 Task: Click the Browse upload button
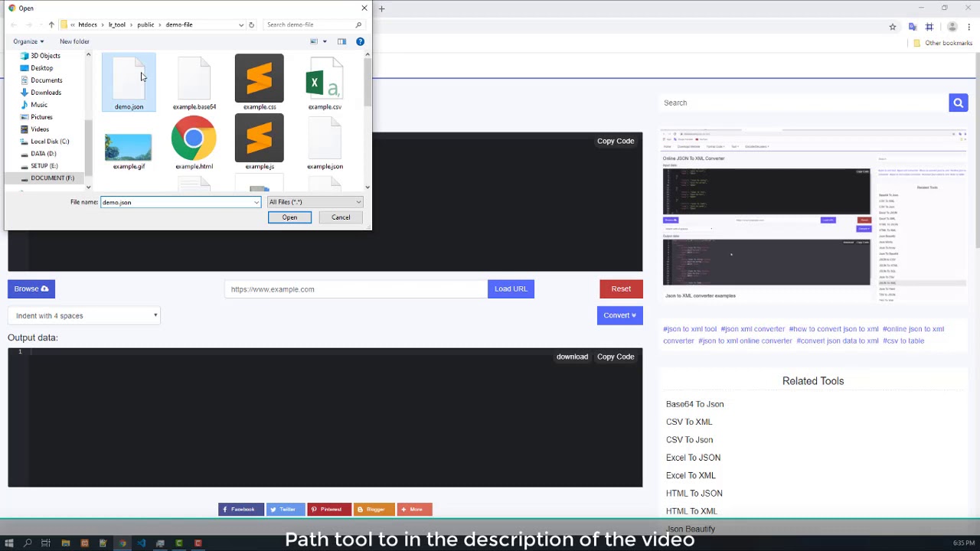(x=31, y=289)
